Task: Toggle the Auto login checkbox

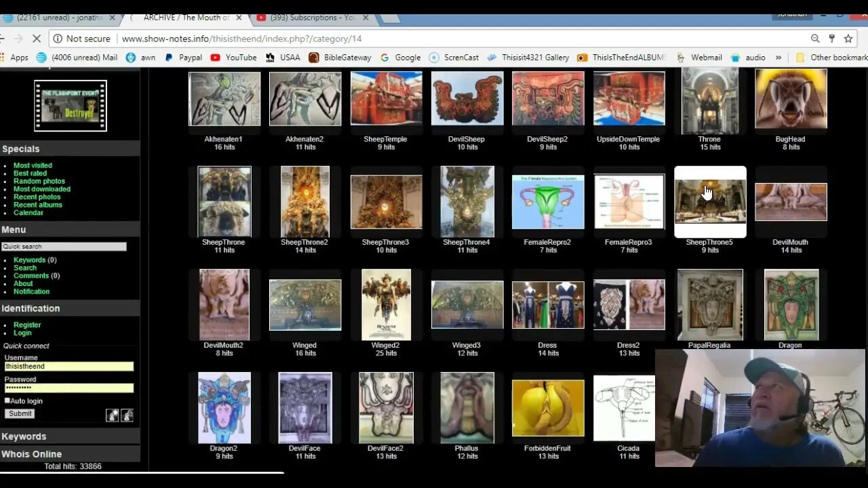Action: coord(7,401)
